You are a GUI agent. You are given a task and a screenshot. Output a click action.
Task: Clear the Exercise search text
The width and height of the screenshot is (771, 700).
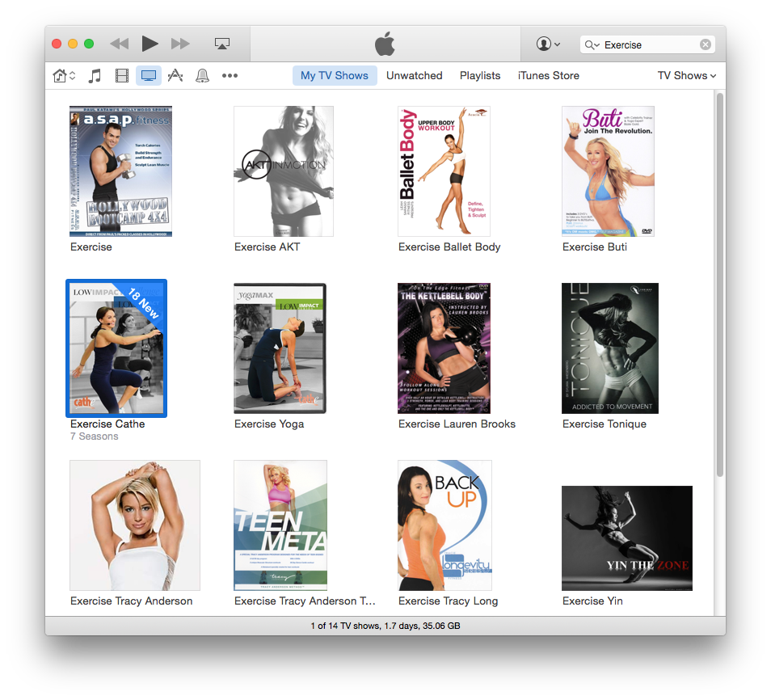point(705,44)
